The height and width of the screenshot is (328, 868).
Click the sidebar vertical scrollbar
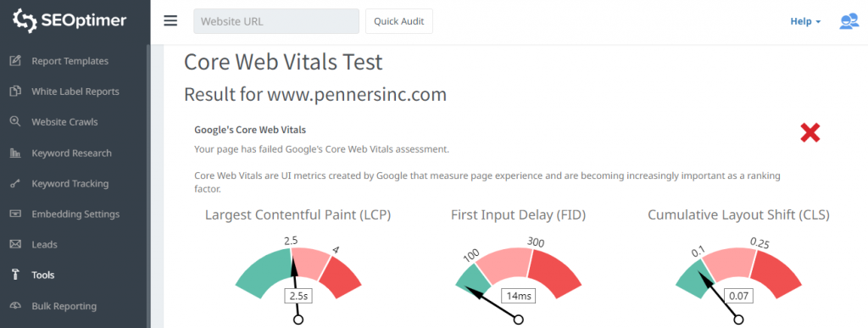tap(147, 186)
